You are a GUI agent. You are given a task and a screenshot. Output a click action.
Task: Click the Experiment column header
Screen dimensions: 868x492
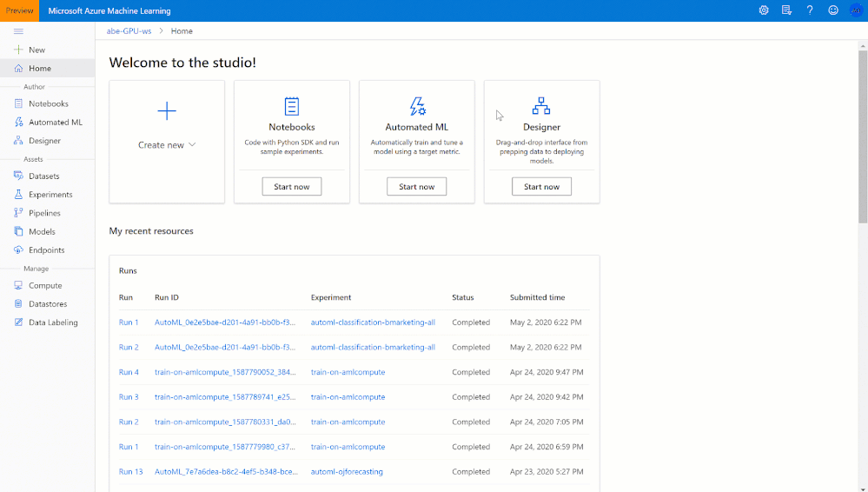pyautogui.click(x=331, y=297)
